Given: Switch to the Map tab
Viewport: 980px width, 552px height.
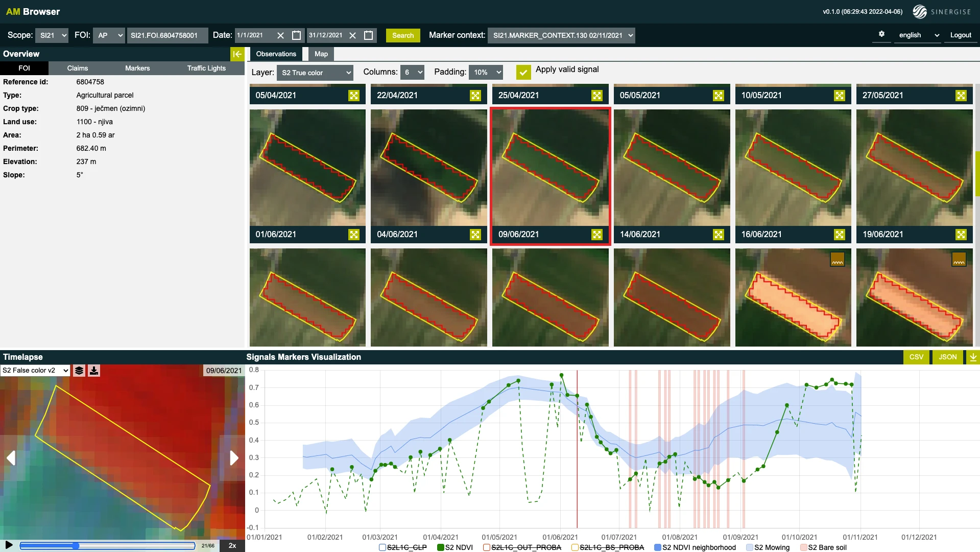Looking at the screenshot, I should [321, 54].
